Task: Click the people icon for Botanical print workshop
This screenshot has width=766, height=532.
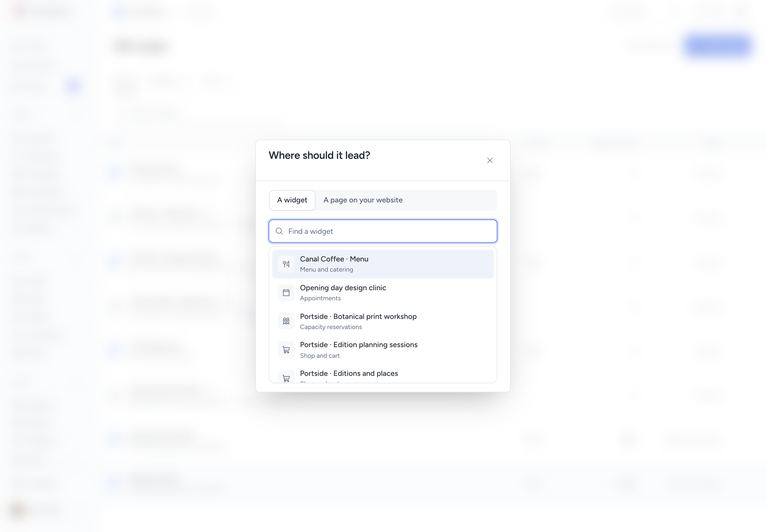Action: click(x=286, y=321)
